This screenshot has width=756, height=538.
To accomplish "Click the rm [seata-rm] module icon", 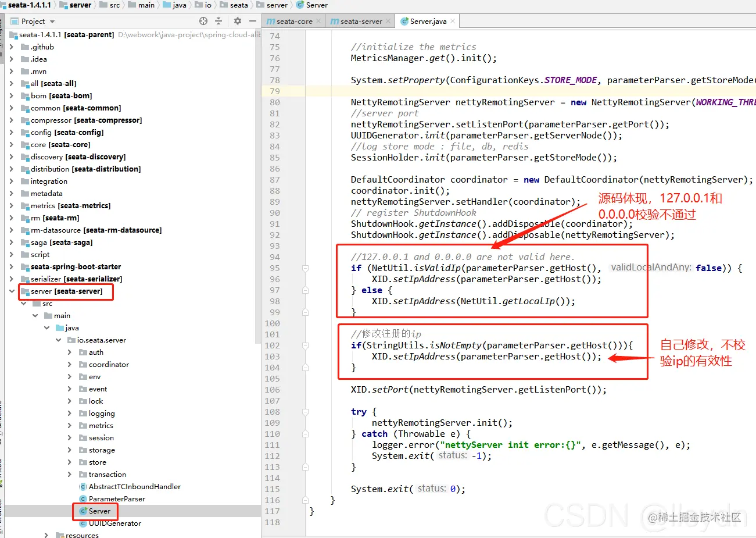I will coord(25,218).
